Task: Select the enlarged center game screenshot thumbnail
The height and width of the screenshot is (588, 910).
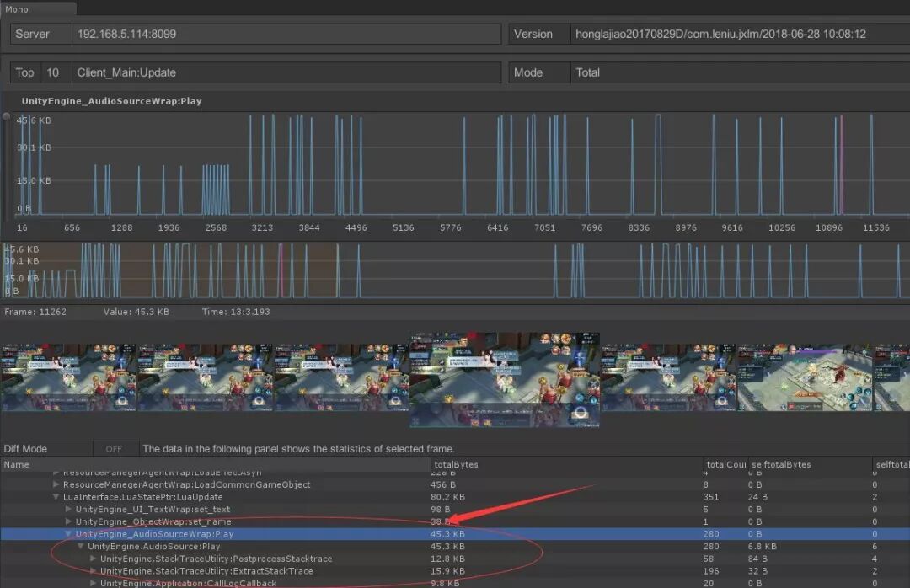Action: tap(505, 380)
